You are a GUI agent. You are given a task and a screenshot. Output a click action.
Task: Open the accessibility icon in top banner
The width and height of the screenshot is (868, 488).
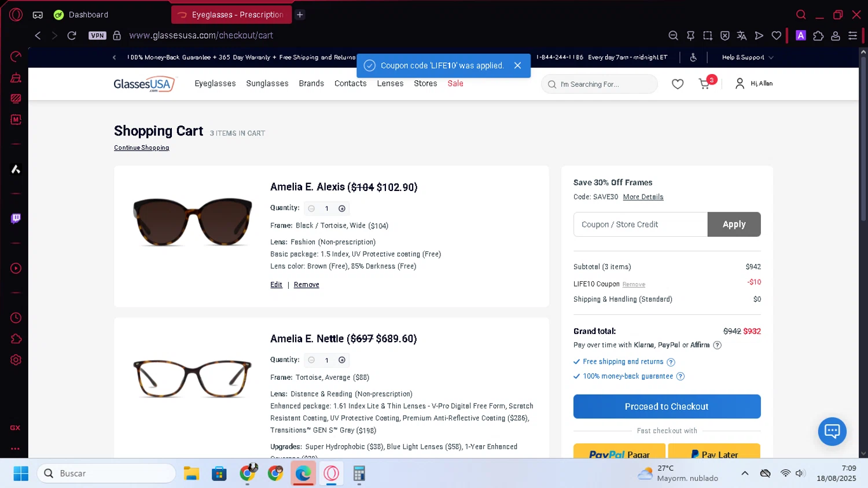tap(693, 57)
